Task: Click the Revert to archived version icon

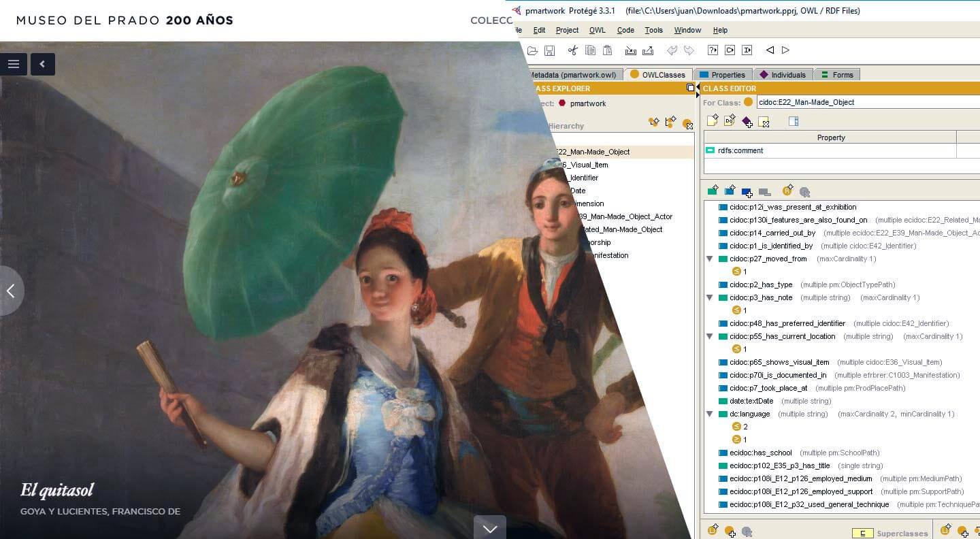Action: point(648,50)
